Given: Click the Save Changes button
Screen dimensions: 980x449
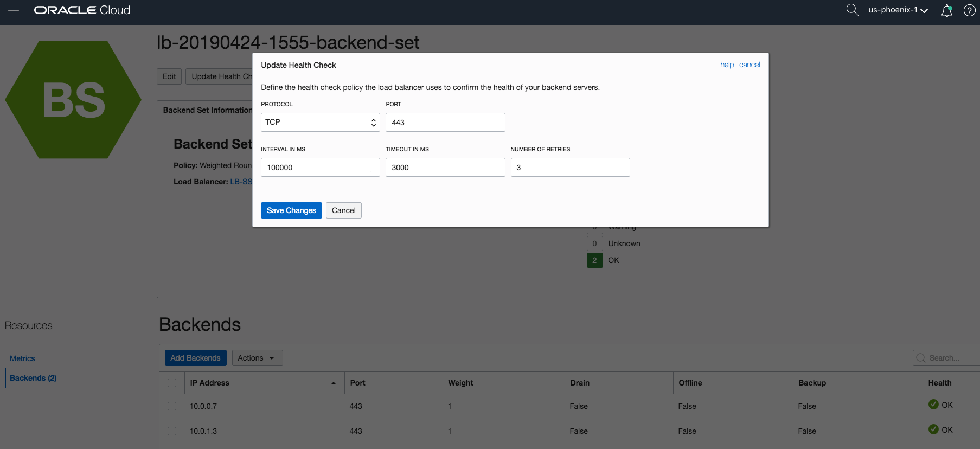Looking at the screenshot, I should click(x=291, y=210).
